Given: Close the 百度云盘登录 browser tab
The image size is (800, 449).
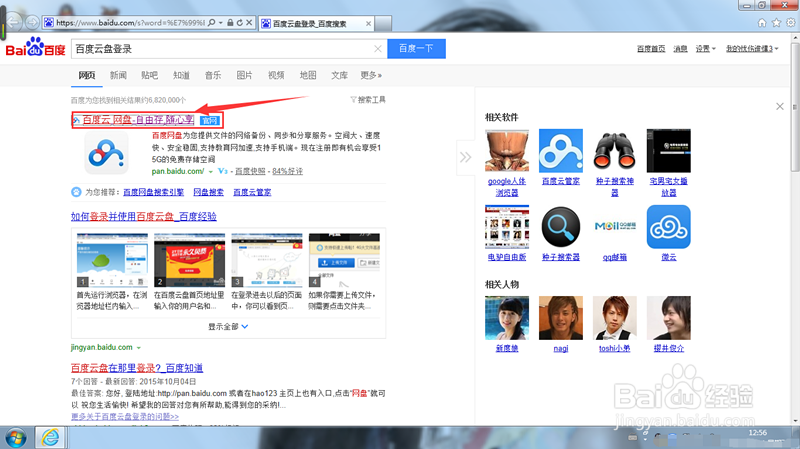Looking at the screenshot, I should click(368, 23).
